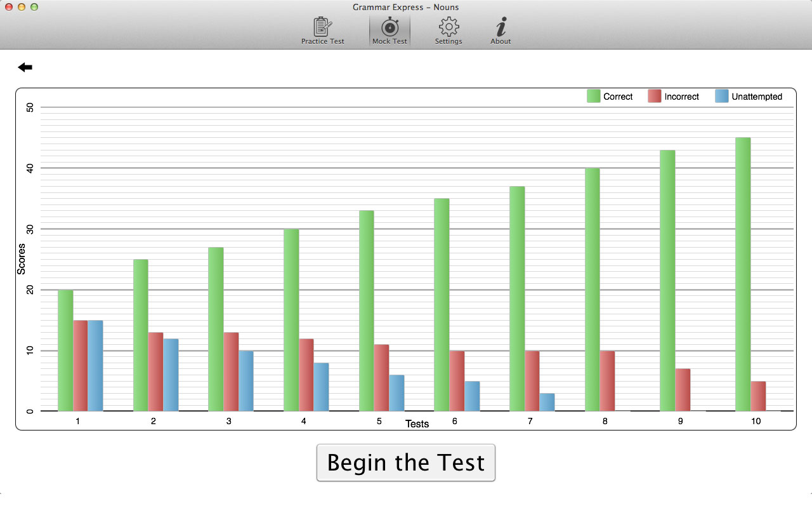Select the green Correct bar for test 5
Image resolution: width=812 pixels, height=508 pixels.
(x=366, y=311)
